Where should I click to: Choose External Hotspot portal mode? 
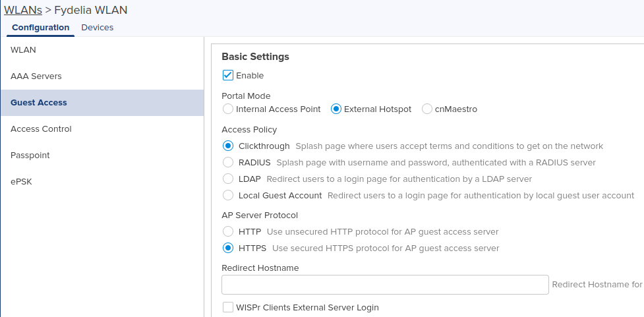[x=336, y=109]
